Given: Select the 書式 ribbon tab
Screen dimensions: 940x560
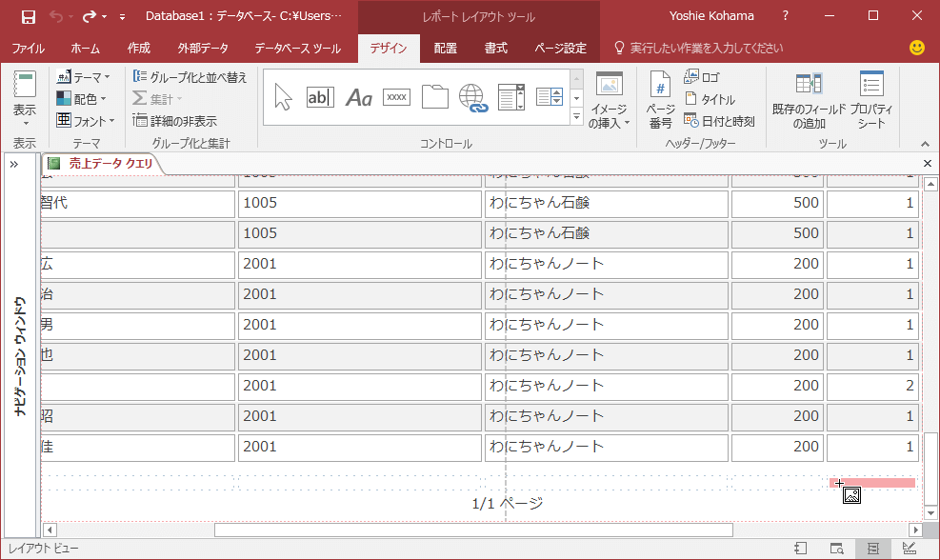Looking at the screenshot, I should coord(496,48).
